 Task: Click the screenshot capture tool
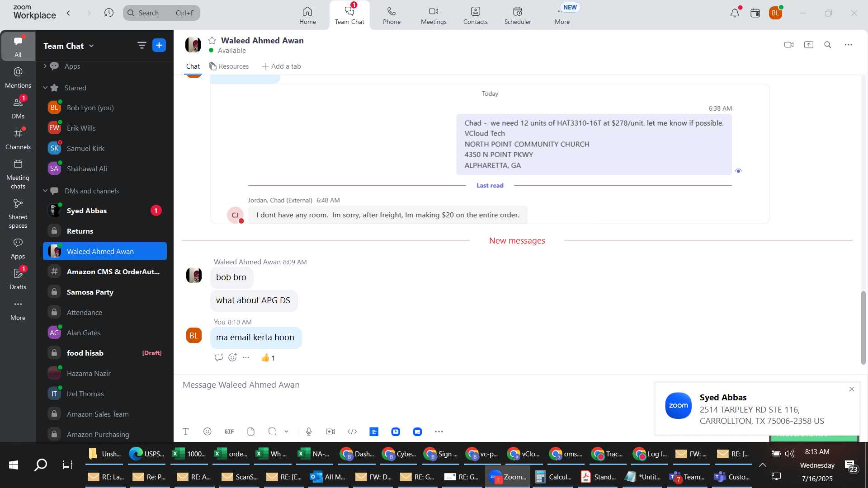click(272, 432)
